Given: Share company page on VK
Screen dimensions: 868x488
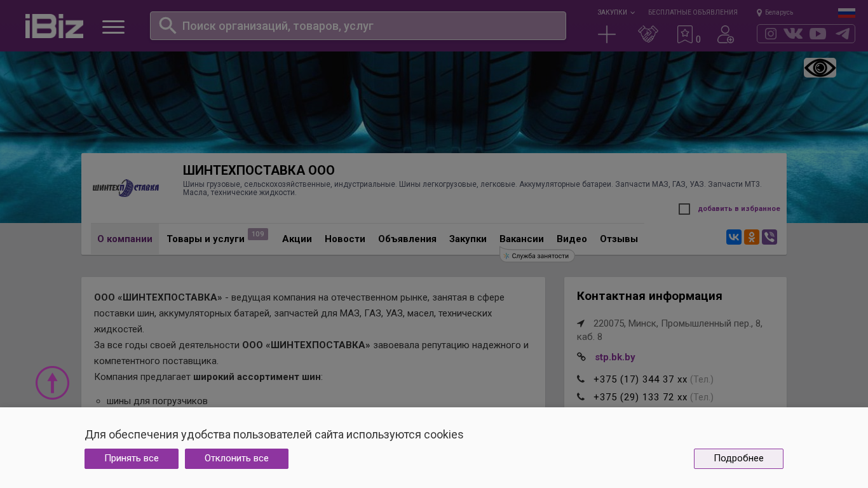Looking at the screenshot, I should (734, 237).
